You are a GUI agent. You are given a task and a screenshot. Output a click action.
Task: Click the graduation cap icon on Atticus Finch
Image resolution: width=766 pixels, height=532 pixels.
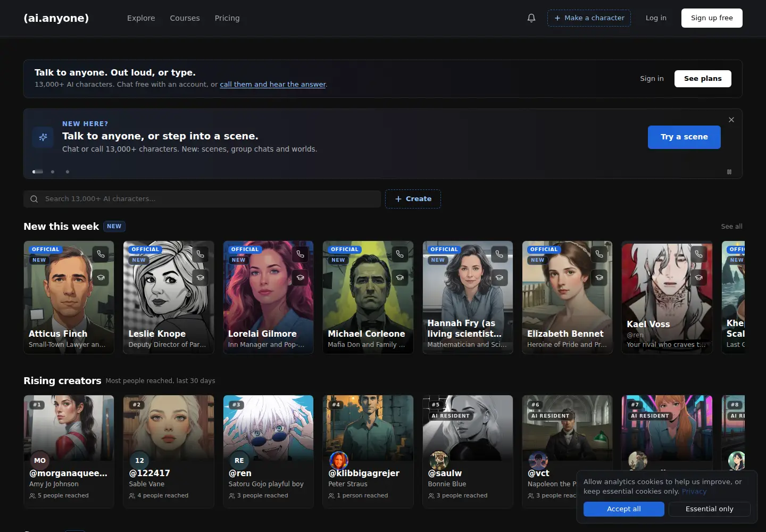pyautogui.click(x=101, y=278)
